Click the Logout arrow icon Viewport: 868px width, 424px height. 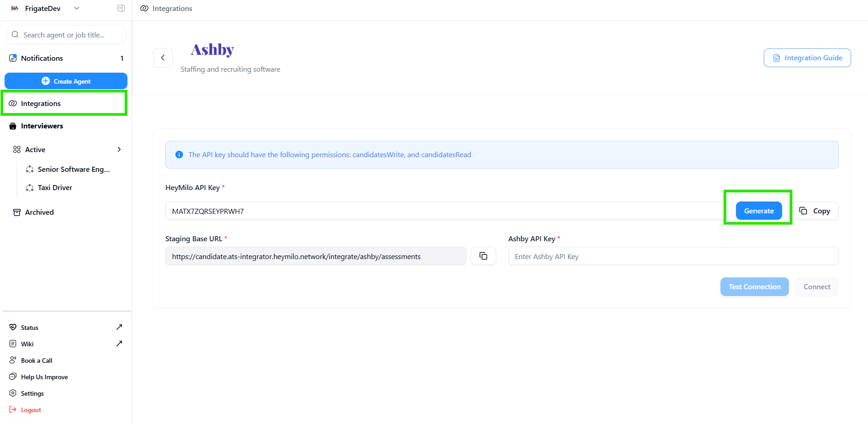point(13,410)
